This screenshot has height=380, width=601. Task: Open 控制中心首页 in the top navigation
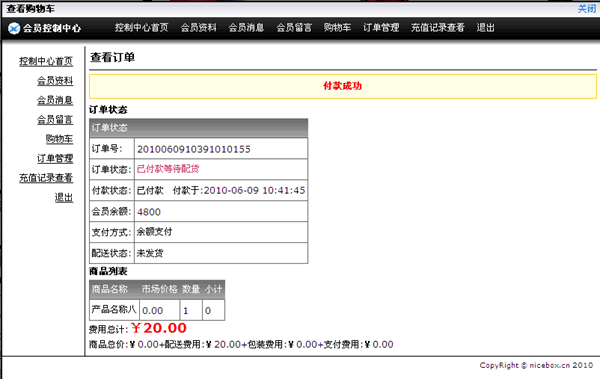141,28
